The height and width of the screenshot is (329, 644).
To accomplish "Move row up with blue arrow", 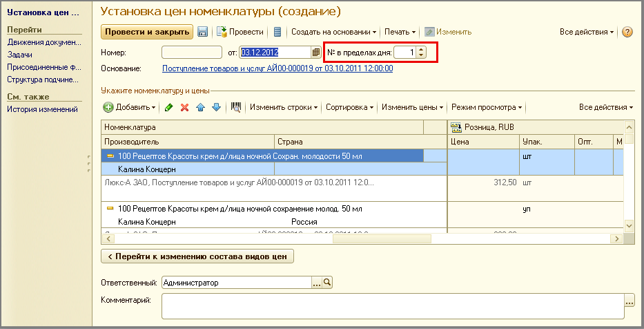I will pyautogui.click(x=200, y=107).
